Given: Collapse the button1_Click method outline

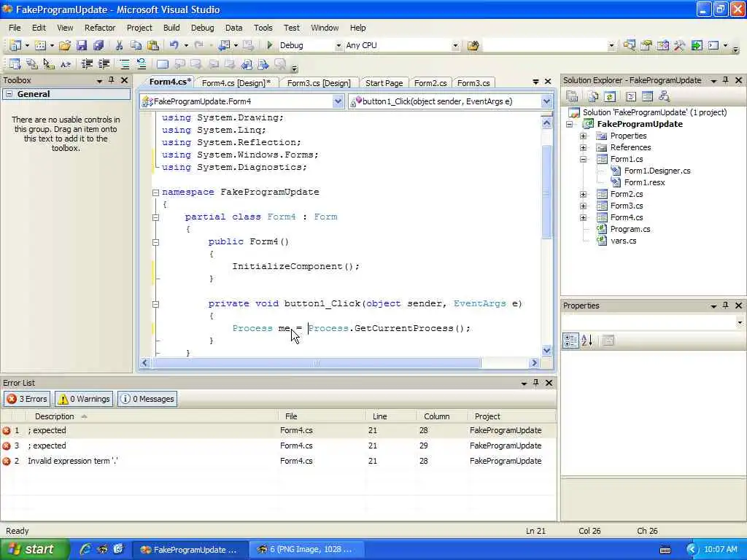Looking at the screenshot, I should coord(155,304).
